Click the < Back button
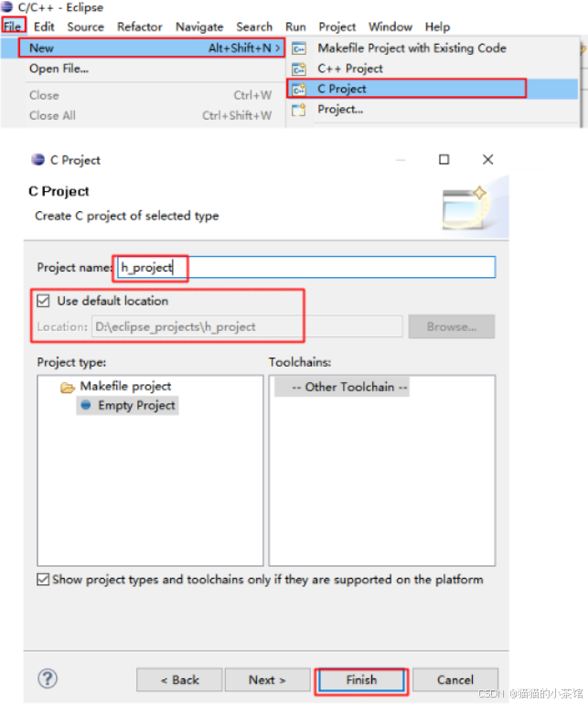 (179, 679)
